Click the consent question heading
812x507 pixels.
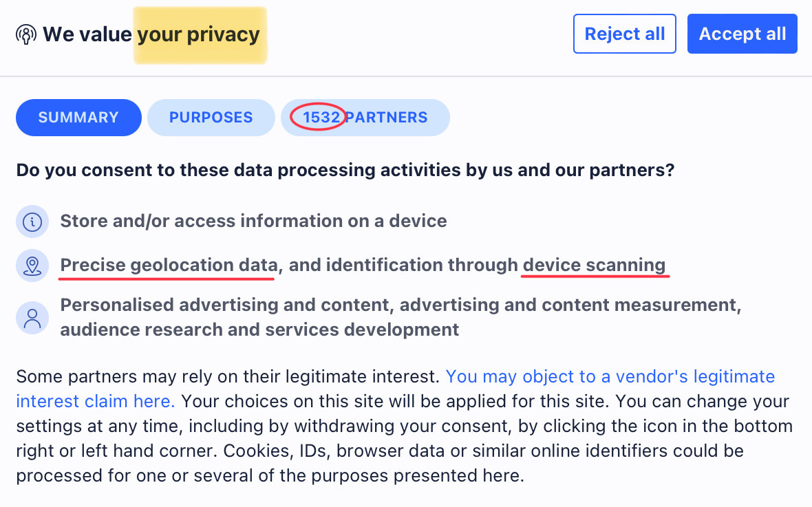(345, 171)
